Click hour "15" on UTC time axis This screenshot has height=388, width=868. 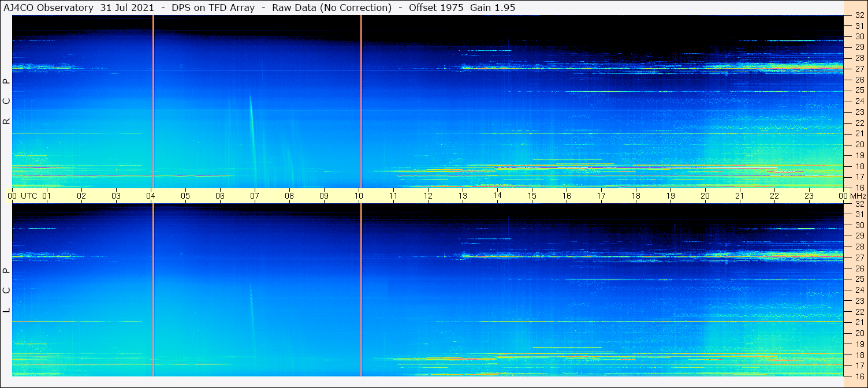[x=532, y=196]
